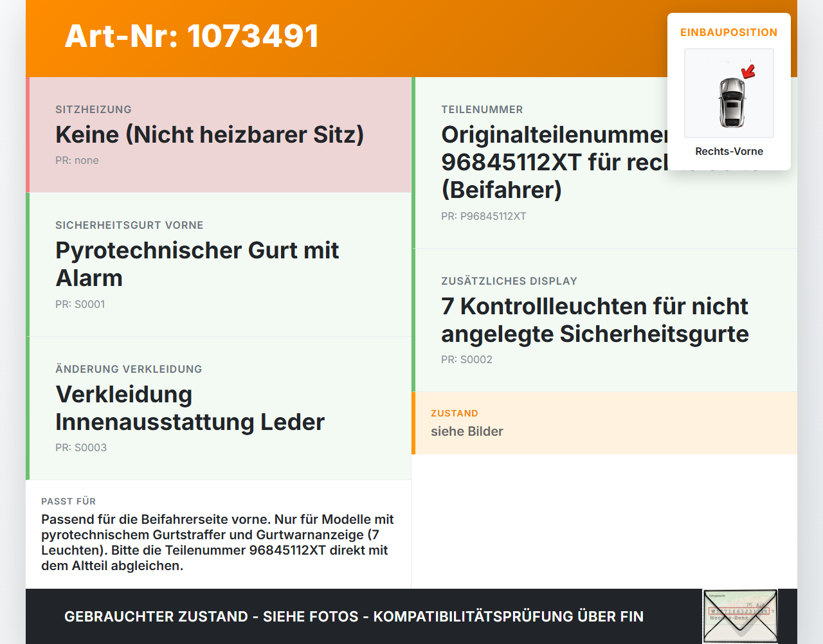Open the car installation position image

[729, 93]
